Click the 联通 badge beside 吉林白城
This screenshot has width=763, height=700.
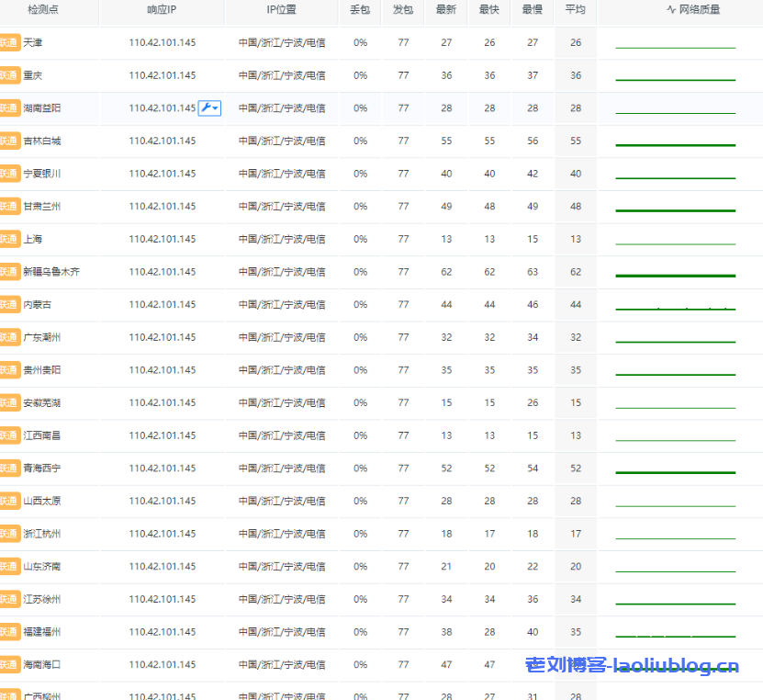[9, 141]
